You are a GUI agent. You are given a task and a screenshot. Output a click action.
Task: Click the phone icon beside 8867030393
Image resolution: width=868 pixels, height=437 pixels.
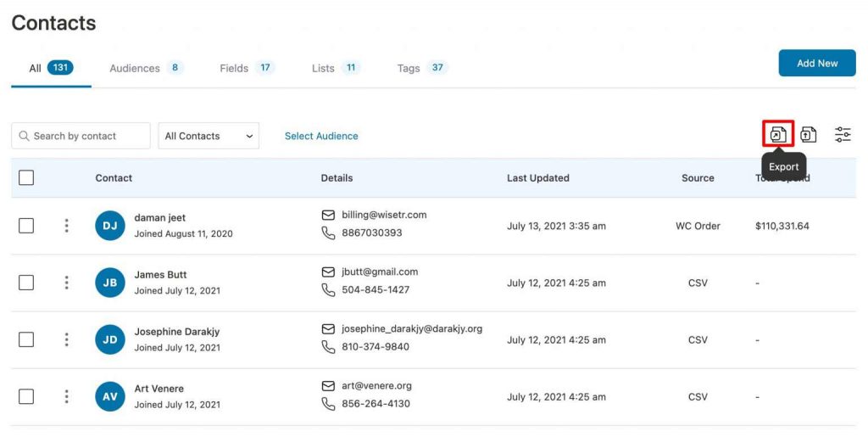[x=328, y=233]
